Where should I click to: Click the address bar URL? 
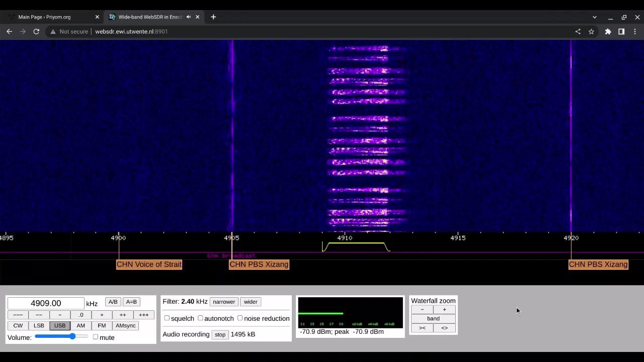[131, 31]
